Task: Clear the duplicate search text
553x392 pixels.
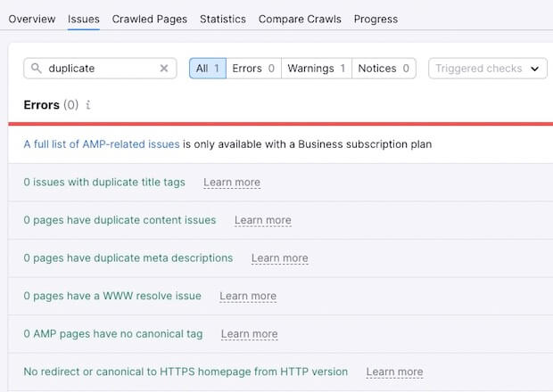Action: click(164, 69)
